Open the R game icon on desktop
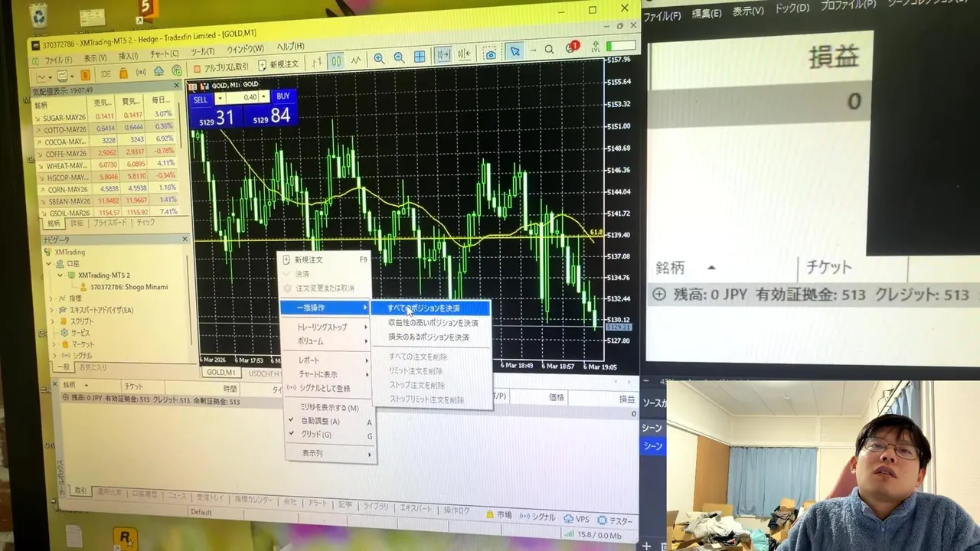Image resolution: width=980 pixels, height=551 pixels. coord(126,539)
